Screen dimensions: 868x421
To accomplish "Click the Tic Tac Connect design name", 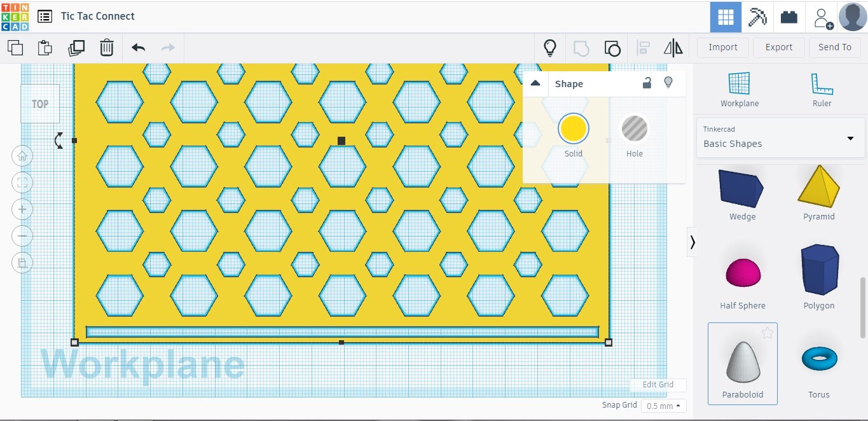I will point(98,17).
